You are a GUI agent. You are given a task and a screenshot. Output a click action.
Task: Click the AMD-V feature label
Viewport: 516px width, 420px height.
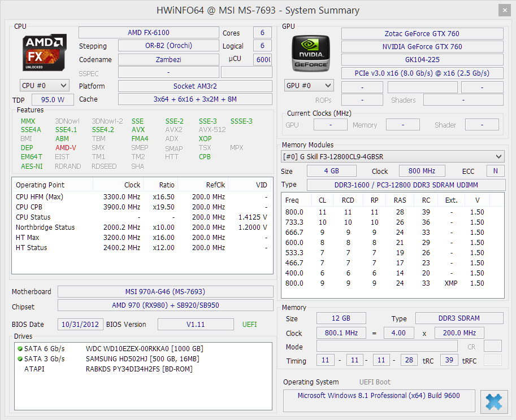(66, 148)
